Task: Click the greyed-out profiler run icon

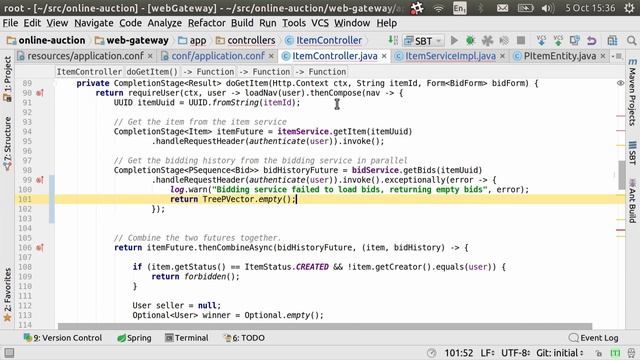Action: click(x=504, y=40)
